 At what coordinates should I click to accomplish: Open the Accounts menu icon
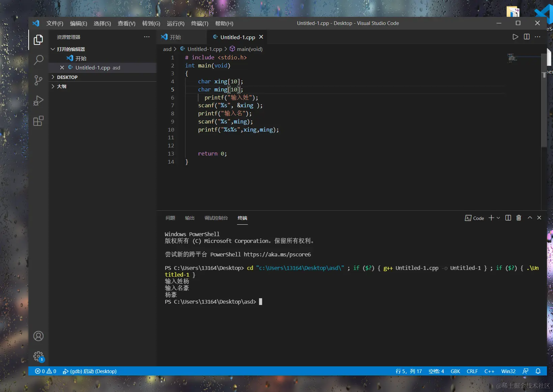pos(38,336)
